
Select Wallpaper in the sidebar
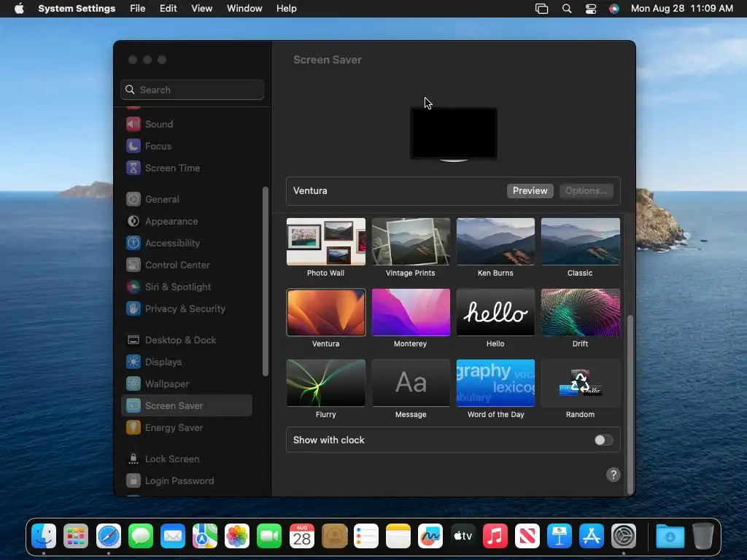(186, 384)
